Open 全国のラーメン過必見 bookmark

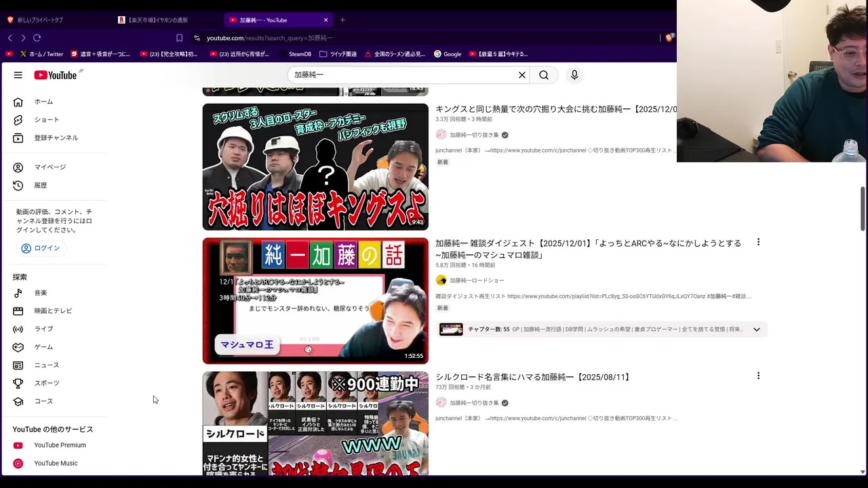pyautogui.click(x=395, y=54)
